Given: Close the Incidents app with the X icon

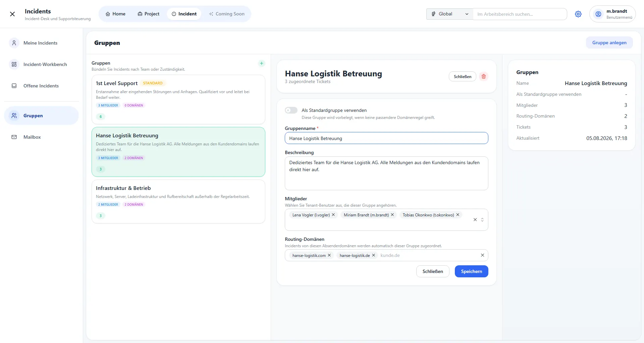Looking at the screenshot, I should click(12, 14).
